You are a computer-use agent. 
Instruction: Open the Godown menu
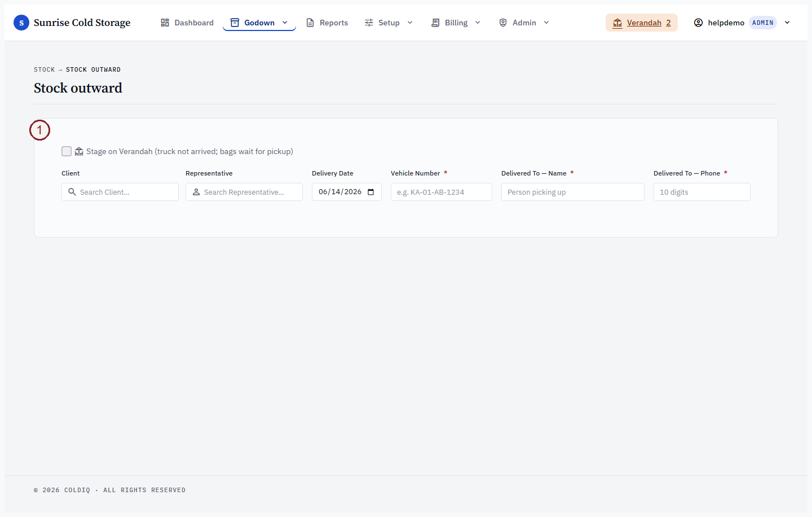[259, 23]
